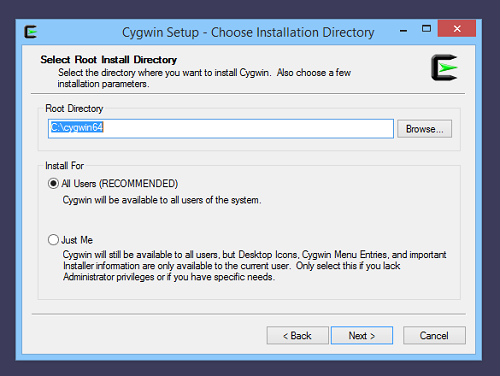Select the All Users (RECOMMENDED) option
500x376 pixels.
[53, 184]
